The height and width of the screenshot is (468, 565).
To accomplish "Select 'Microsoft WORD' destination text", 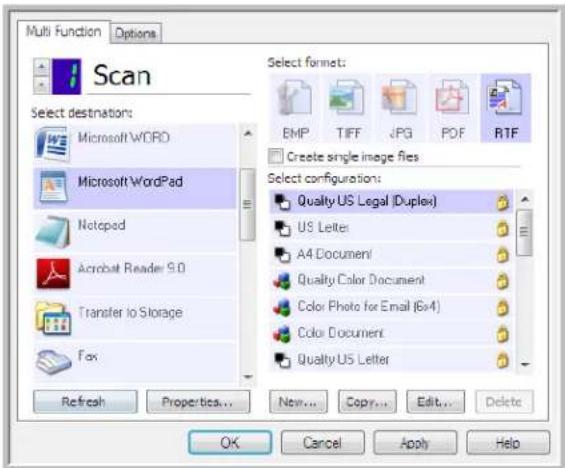I will [x=124, y=138].
